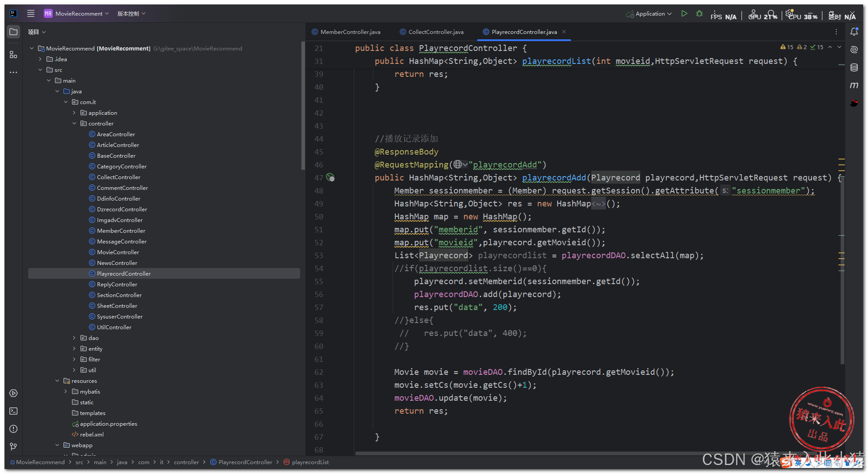This screenshot has height=474, width=868.
Task: Go to next highlighted problem arrow
Action: point(839,47)
